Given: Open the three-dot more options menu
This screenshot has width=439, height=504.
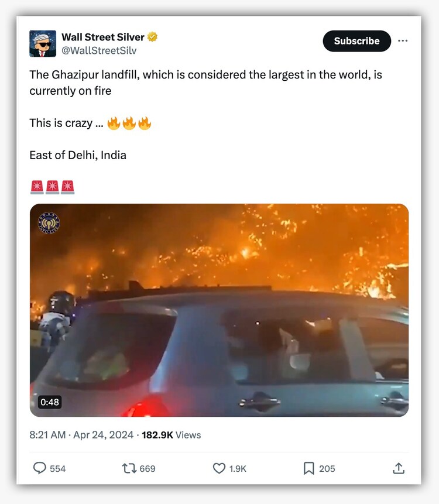Looking at the screenshot, I should coord(403,41).
